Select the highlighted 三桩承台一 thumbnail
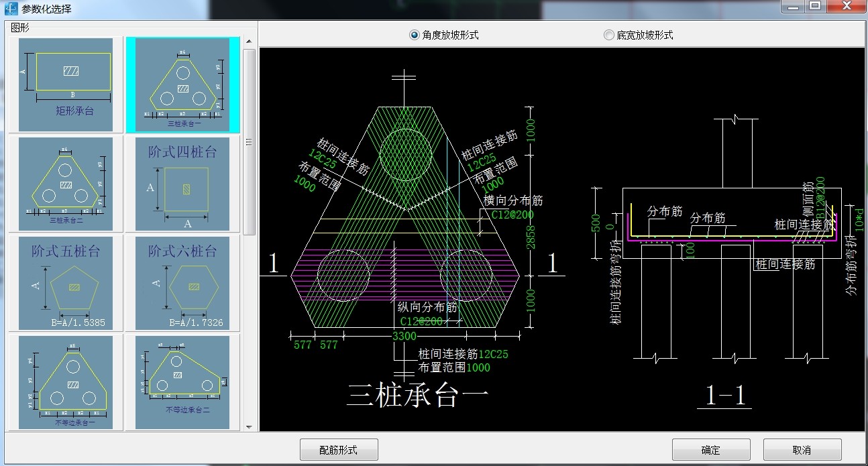868x466 pixels. point(182,84)
